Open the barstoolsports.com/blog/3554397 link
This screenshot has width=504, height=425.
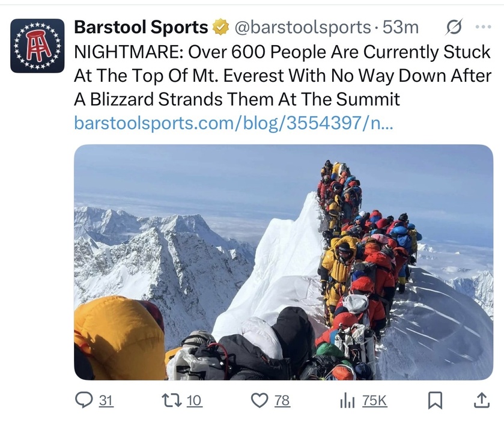coord(233,123)
